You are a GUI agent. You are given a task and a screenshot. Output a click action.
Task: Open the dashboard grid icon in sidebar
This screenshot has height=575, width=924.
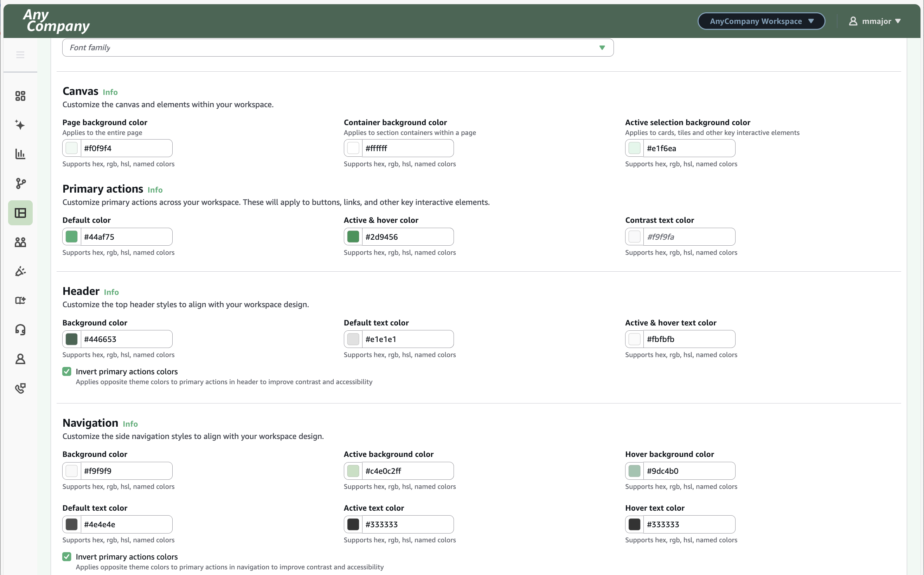coord(20,96)
